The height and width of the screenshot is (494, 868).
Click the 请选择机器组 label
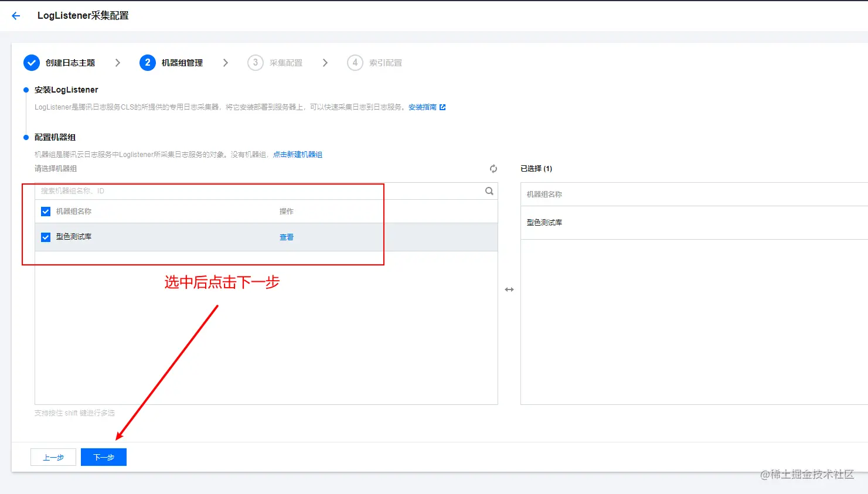[56, 169]
